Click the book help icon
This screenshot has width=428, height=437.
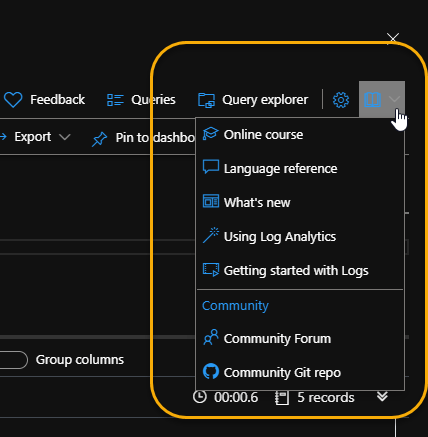[372, 100]
